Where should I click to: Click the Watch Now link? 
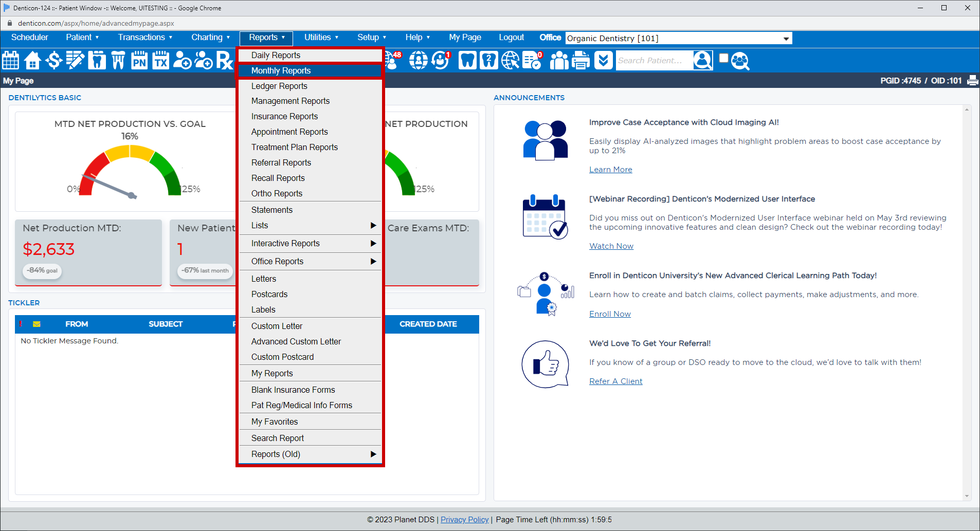coord(611,246)
